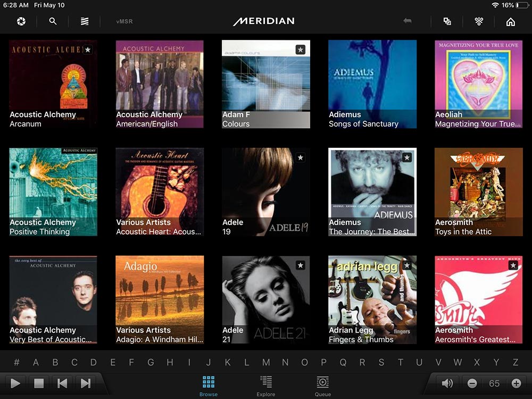Toggle star on Adam F Colours
532x399 pixels.
click(300, 49)
